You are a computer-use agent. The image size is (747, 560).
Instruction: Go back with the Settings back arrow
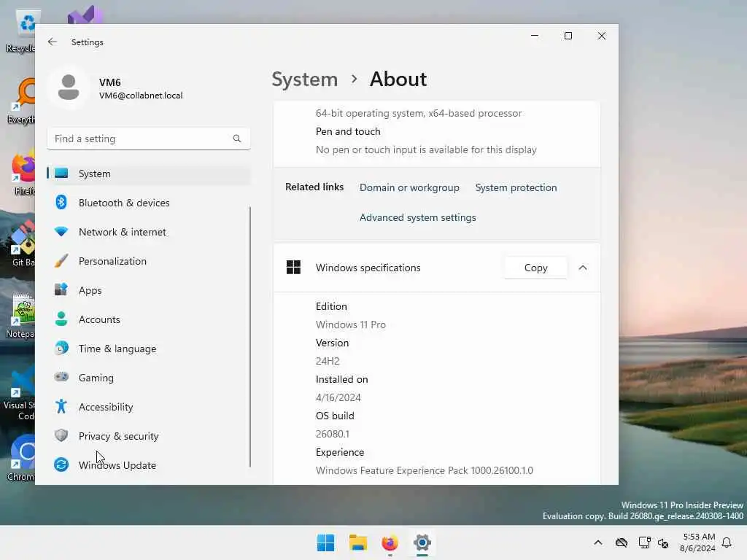(53, 42)
